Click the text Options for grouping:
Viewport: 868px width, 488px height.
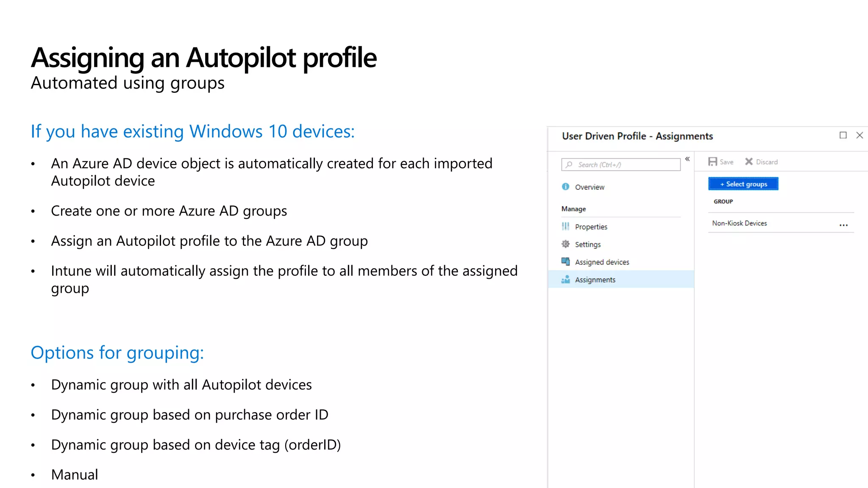click(x=117, y=353)
